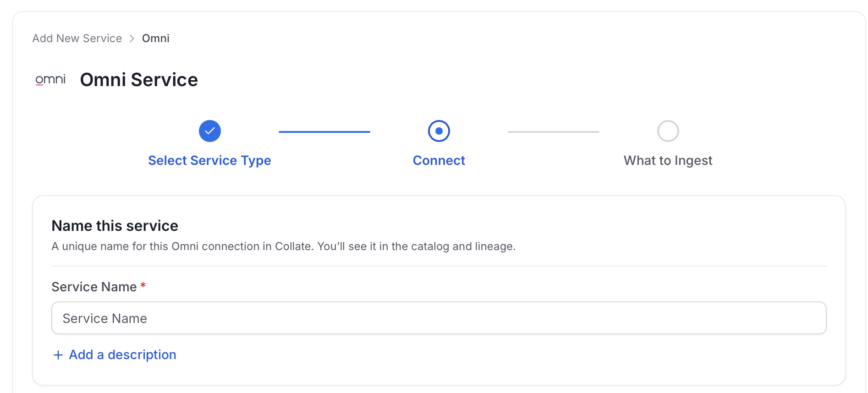This screenshot has width=868, height=393.
Task: Click the Name this service heading
Action: (x=115, y=226)
